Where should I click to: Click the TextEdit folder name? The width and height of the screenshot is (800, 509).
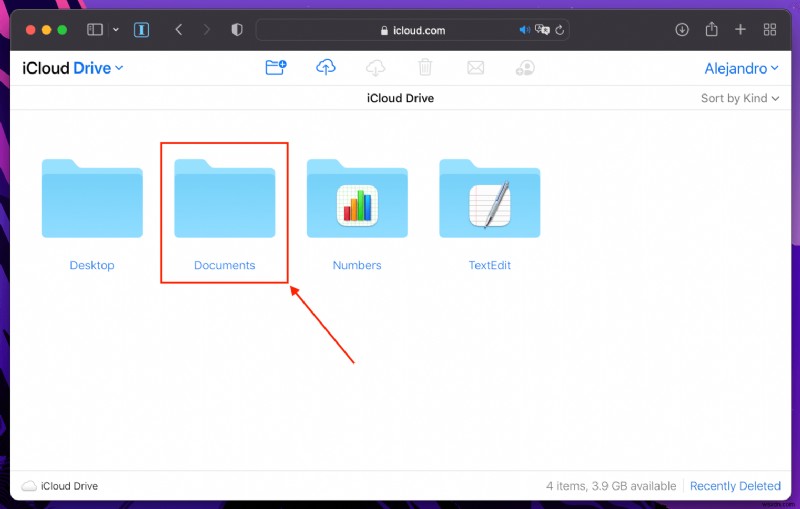490,265
